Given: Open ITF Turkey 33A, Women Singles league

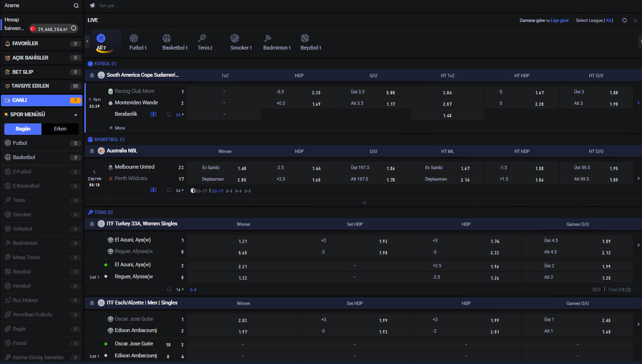Looking at the screenshot, I should click(142, 224).
